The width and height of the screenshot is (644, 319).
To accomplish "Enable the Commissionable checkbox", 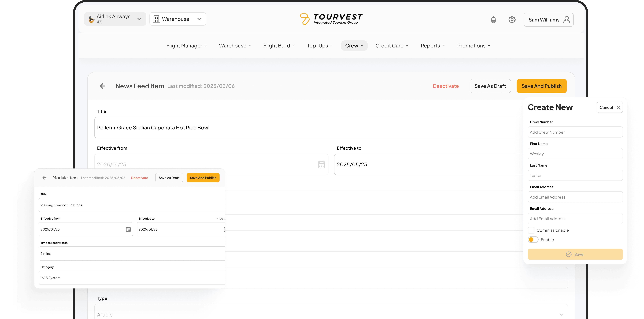I will click(531, 230).
